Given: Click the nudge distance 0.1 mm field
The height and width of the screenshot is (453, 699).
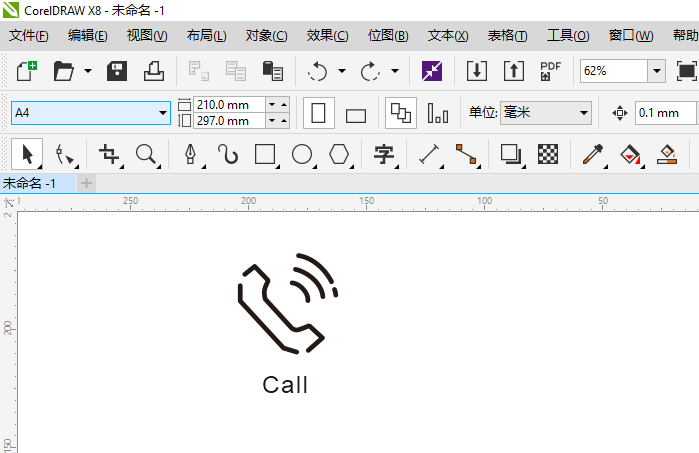Looking at the screenshot, I should pos(665,113).
